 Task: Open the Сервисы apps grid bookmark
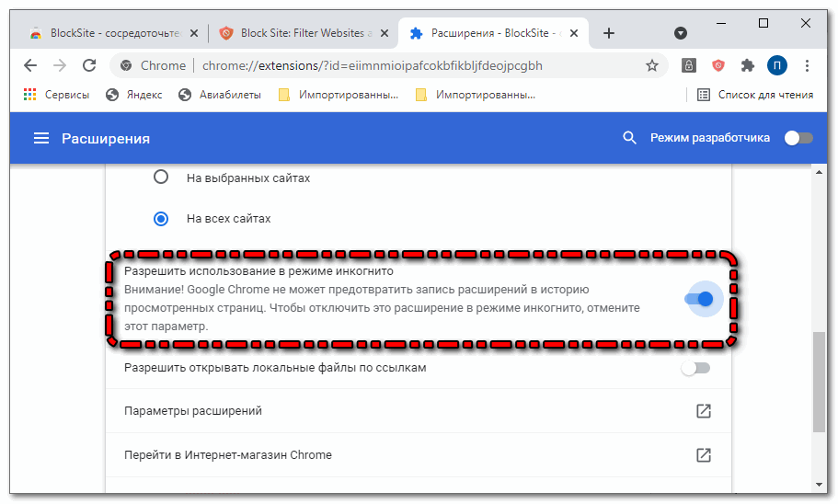click(57, 95)
